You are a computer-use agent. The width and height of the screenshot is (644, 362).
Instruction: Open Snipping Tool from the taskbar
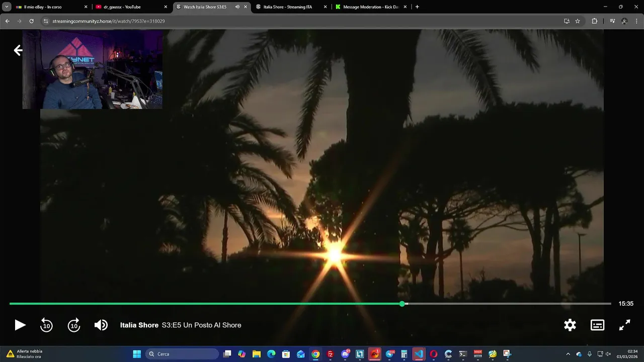tap(507, 354)
